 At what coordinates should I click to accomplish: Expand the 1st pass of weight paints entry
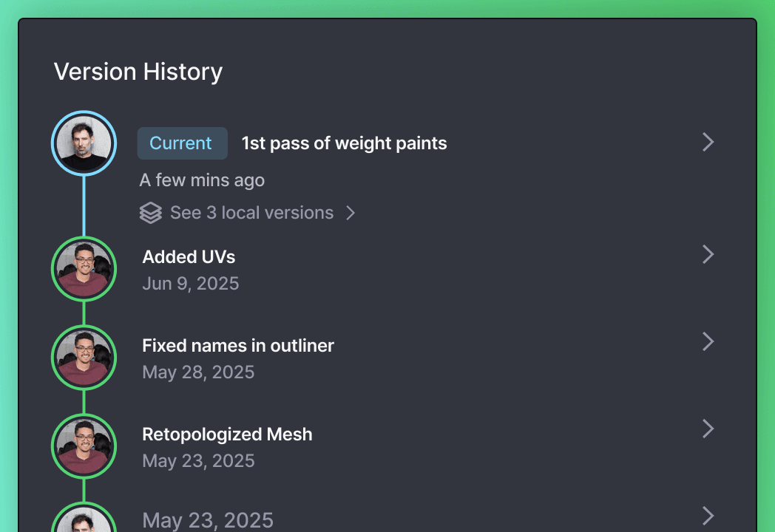708,142
